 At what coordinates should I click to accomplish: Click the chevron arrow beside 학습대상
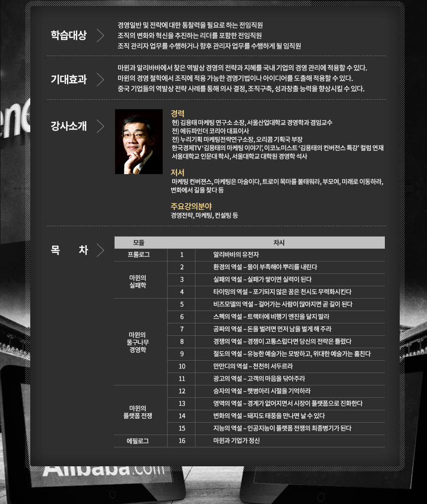[x=101, y=35]
